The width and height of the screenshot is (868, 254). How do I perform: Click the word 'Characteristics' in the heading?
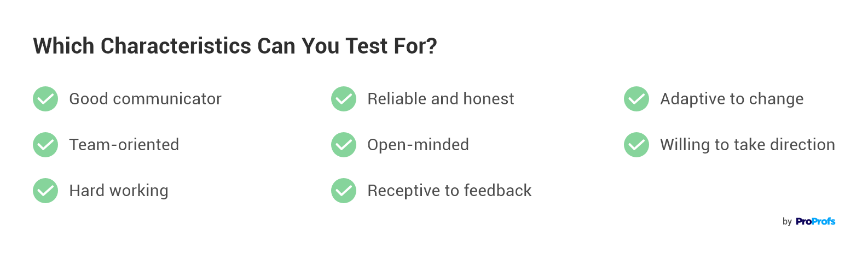coord(176,46)
